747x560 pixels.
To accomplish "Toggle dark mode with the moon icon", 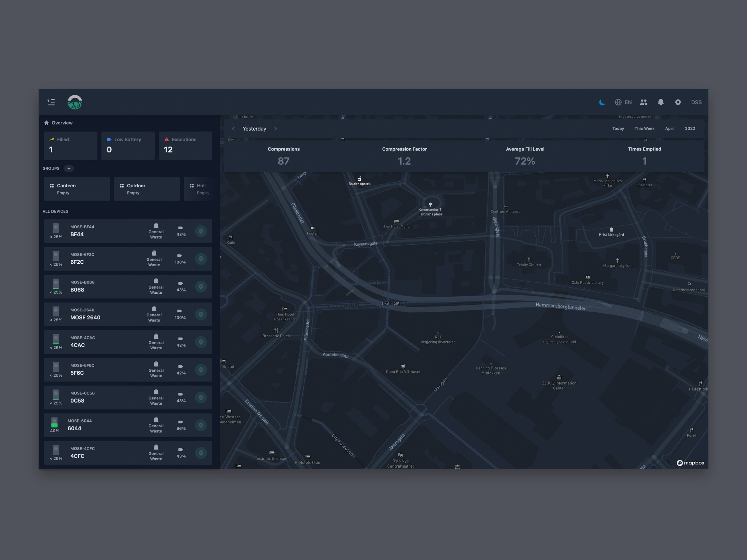I will pyautogui.click(x=602, y=102).
